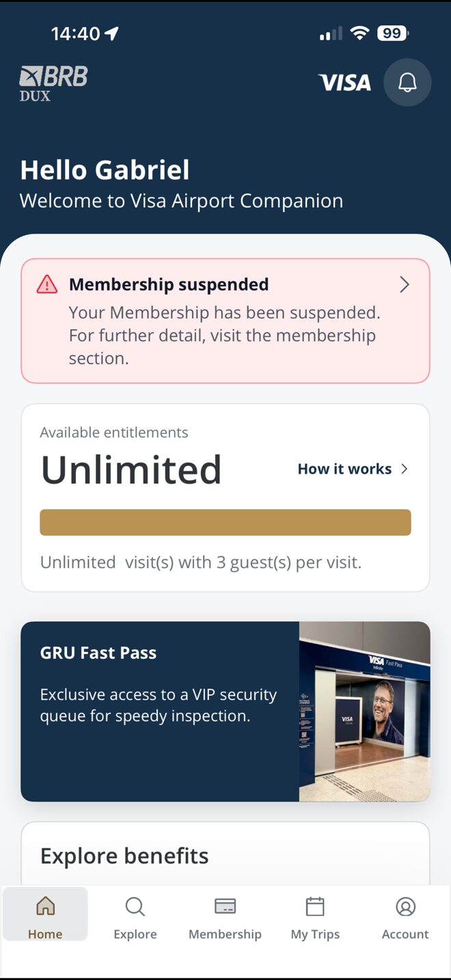
Task: Switch to the Explore tab label
Action: click(x=135, y=934)
